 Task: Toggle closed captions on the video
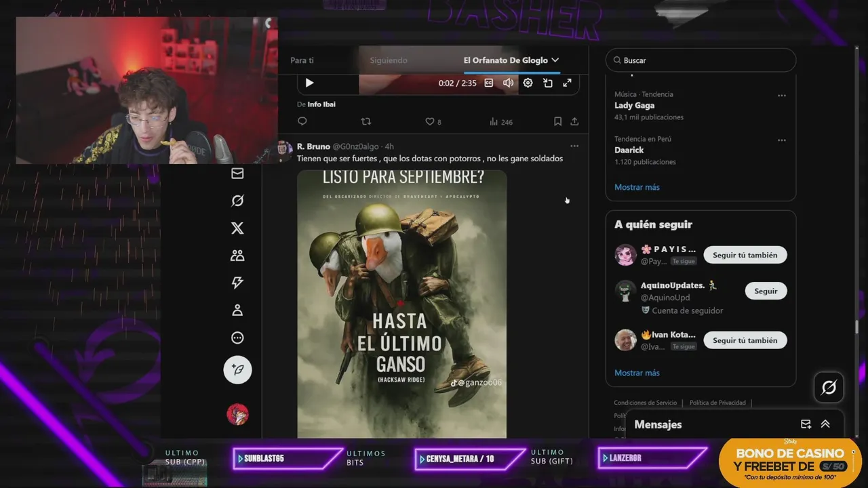[x=488, y=83]
